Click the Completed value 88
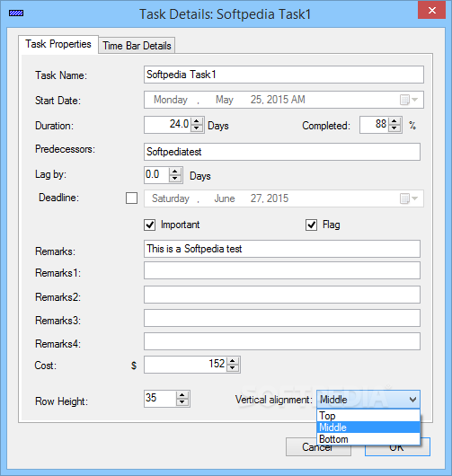 (x=381, y=124)
